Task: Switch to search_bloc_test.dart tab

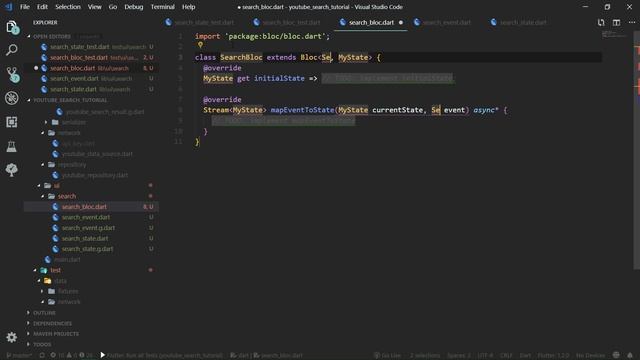Action: pos(288,22)
